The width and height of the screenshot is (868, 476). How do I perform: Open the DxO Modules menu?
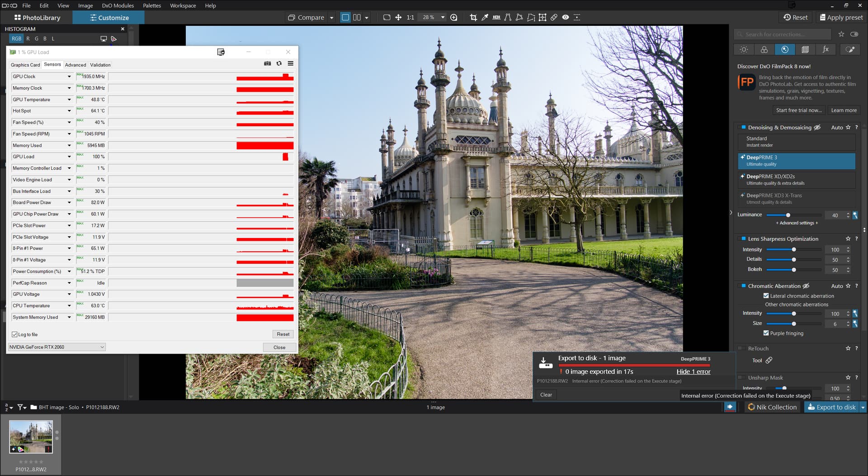(x=118, y=5)
